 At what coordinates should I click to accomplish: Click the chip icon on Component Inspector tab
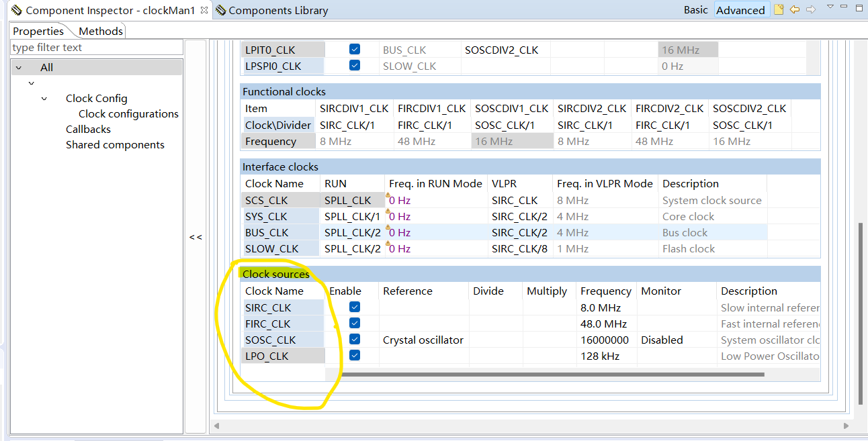pos(16,10)
